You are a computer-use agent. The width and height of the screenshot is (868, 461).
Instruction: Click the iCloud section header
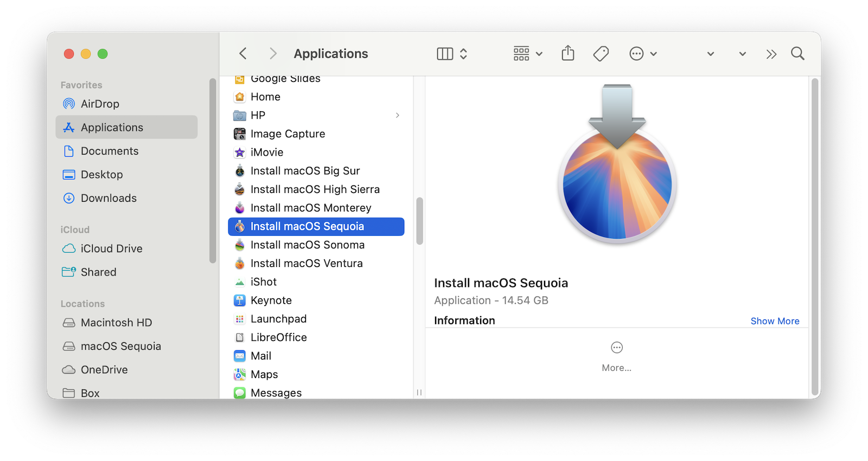pos(75,230)
